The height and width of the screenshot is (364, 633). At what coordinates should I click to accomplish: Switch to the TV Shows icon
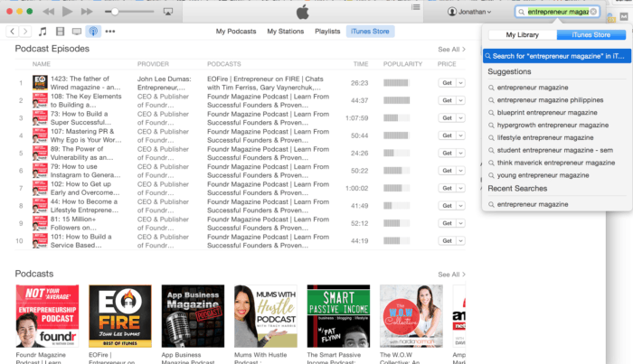pos(77,31)
